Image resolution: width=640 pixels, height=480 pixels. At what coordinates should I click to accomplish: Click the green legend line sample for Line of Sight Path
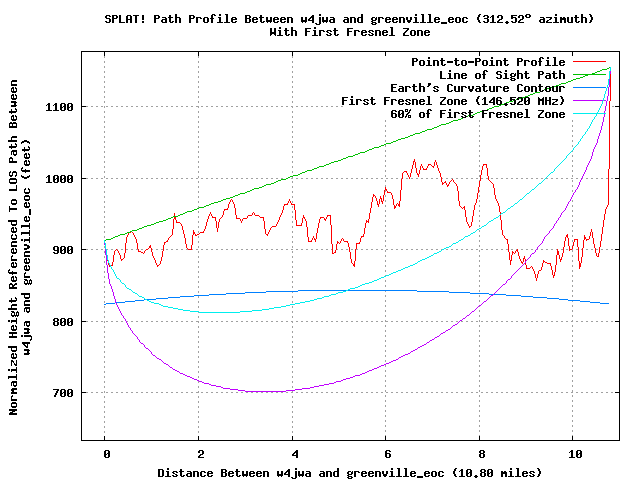point(589,75)
